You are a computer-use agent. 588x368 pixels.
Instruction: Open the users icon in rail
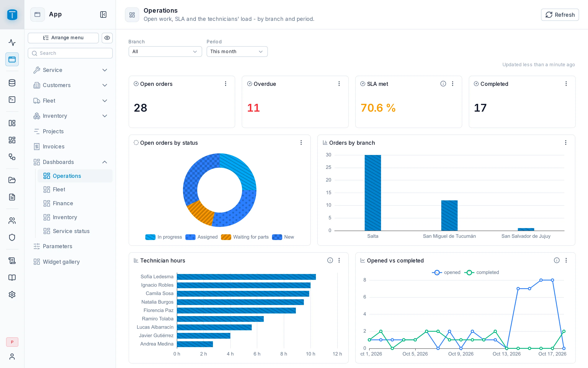[12, 221]
